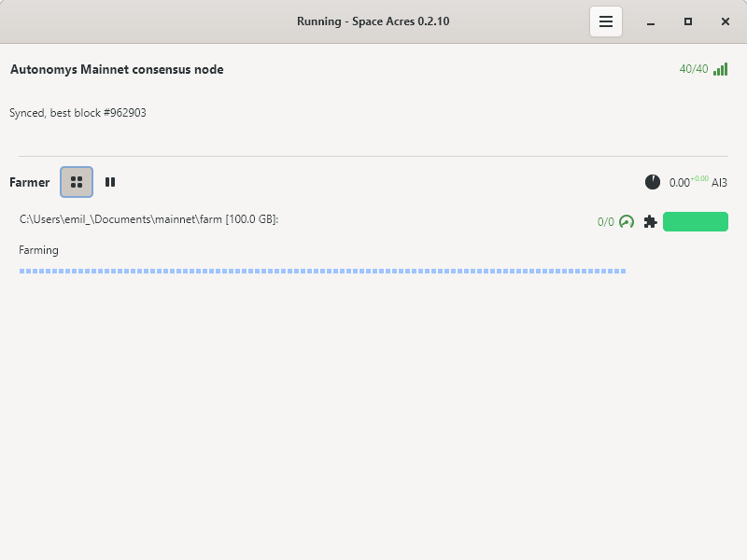Maximize the Space Acres window
The width and height of the screenshot is (747, 560).
[688, 21]
